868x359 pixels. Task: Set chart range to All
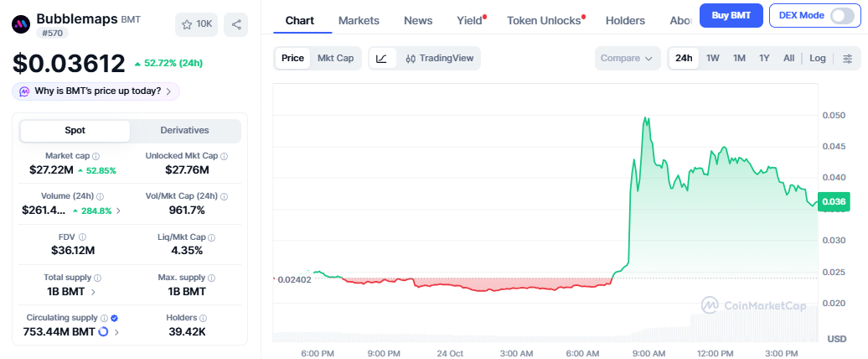coord(789,58)
